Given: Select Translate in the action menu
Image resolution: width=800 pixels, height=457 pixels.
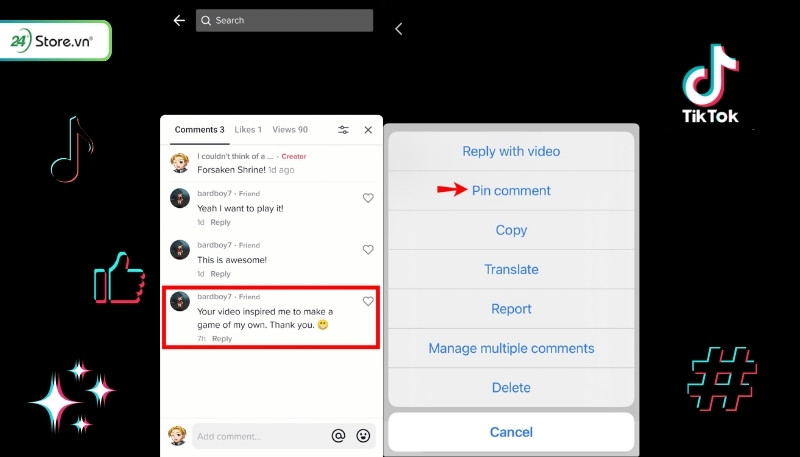Looking at the screenshot, I should click(511, 269).
